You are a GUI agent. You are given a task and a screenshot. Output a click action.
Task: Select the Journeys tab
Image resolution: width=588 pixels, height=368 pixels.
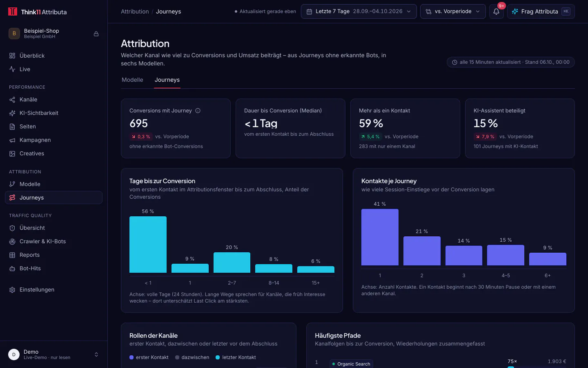[167, 80]
